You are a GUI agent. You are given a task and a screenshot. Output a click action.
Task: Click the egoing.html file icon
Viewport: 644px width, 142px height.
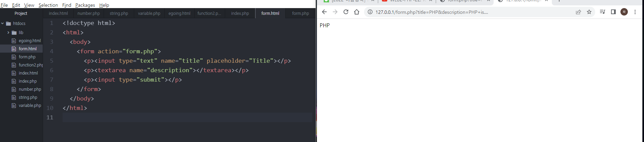14,41
